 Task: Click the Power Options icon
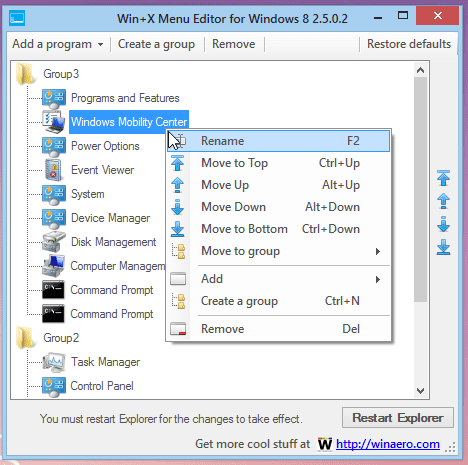pos(54,146)
